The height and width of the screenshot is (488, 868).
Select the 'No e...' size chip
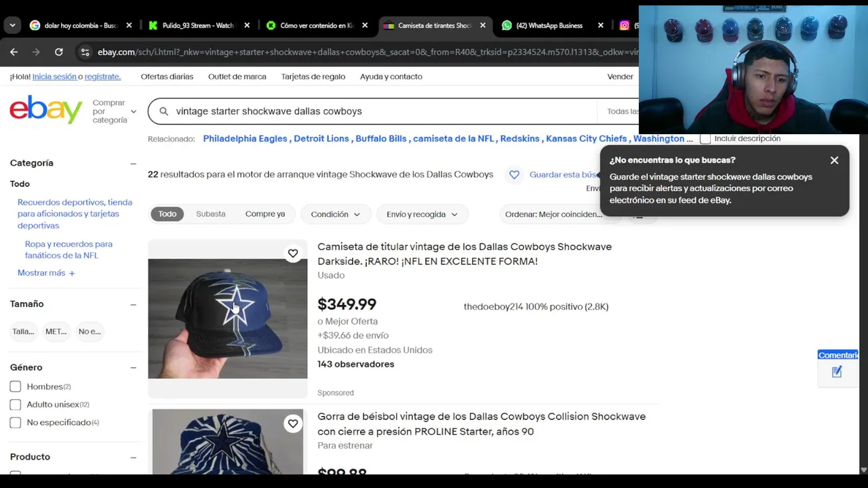90,331
